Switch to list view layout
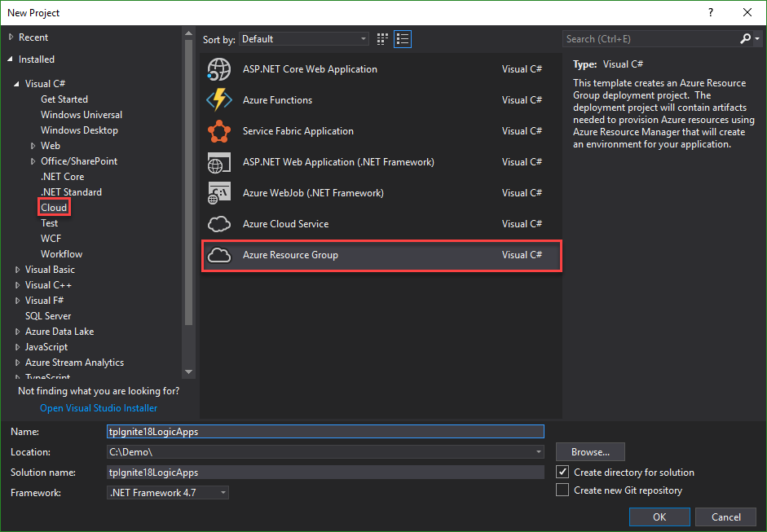 [x=402, y=39]
